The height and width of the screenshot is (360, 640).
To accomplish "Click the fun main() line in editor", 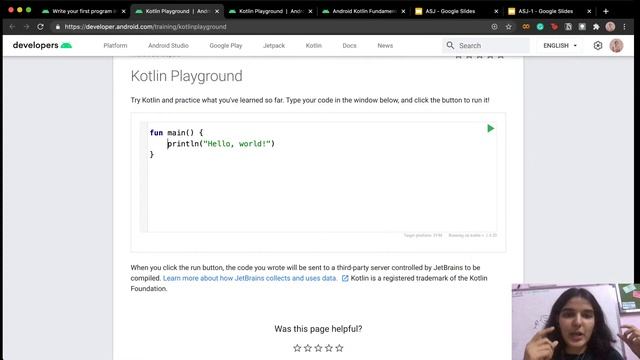I will pos(176,133).
